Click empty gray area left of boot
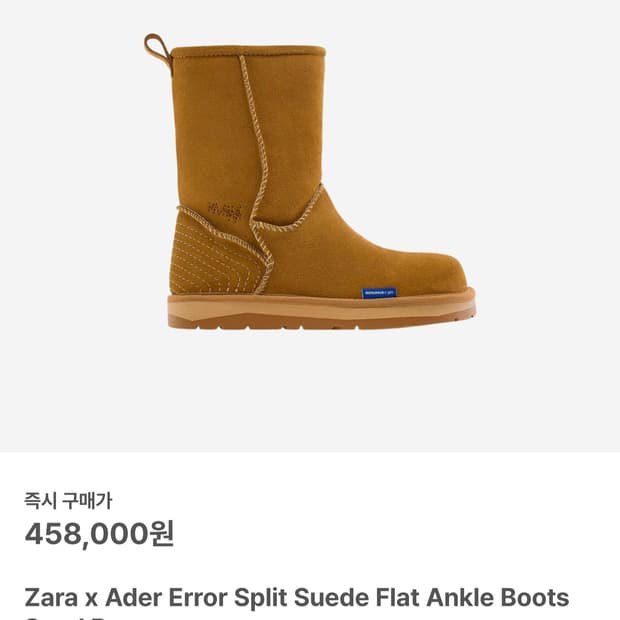This screenshot has width=620, height=620. pos(71,198)
